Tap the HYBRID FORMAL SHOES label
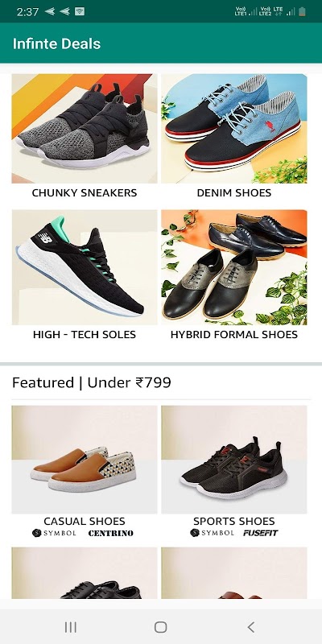 (234, 334)
